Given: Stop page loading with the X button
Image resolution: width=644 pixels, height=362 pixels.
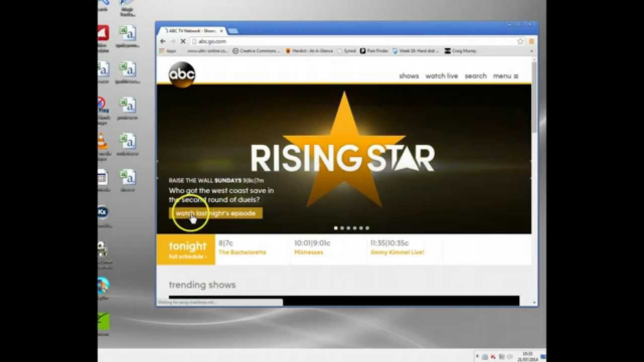Looking at the screenshot, I should point(183,41).
